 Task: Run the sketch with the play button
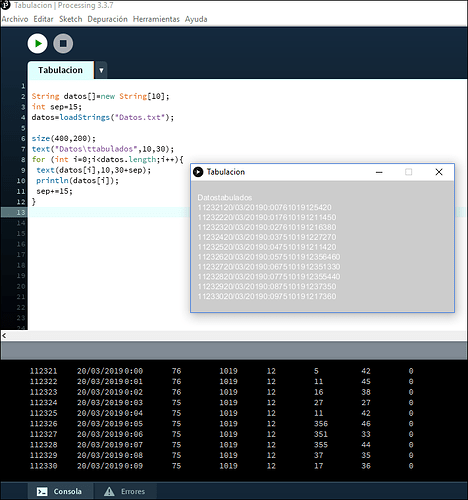point(37,44)
